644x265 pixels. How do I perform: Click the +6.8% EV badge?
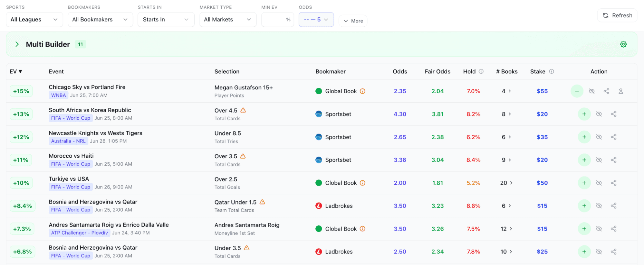click(x=22, y=251)
